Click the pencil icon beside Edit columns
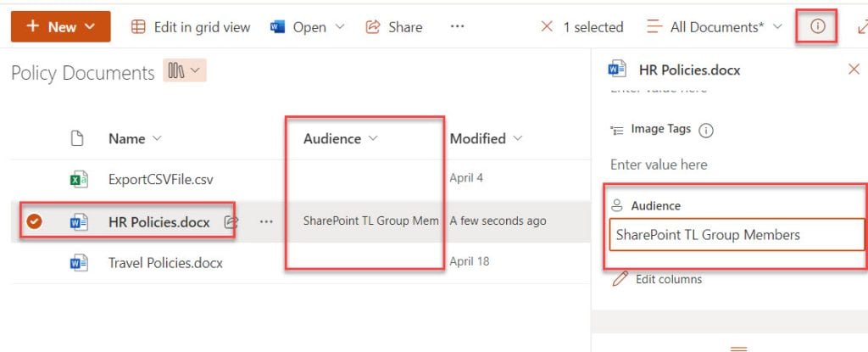868x352 pixels. (x=620, y=278)
